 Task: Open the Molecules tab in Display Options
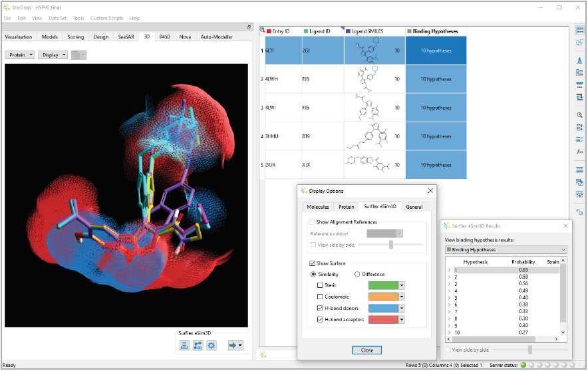point(318,207)
